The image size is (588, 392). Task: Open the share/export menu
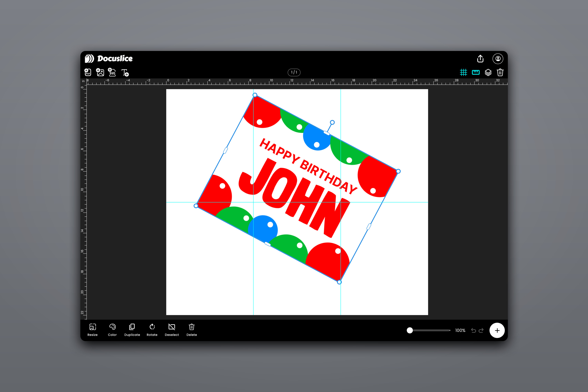click(x=480, y=58)
